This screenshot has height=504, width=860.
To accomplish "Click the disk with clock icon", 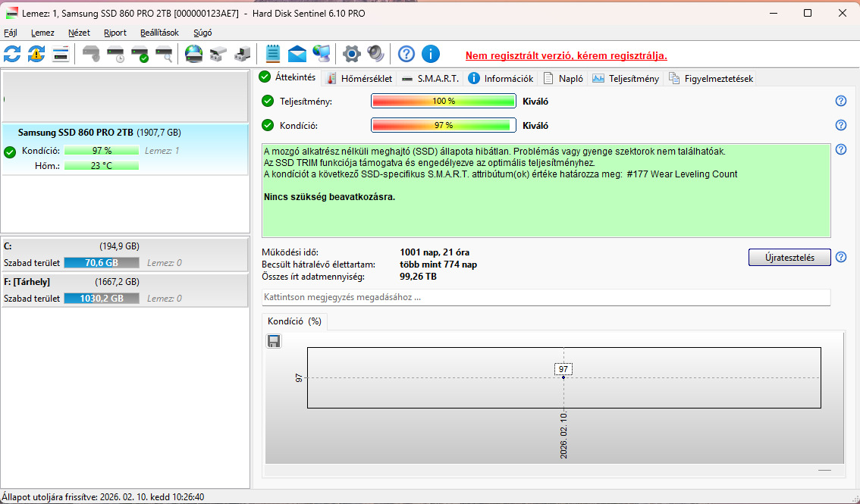I will (x=116, y=55).
